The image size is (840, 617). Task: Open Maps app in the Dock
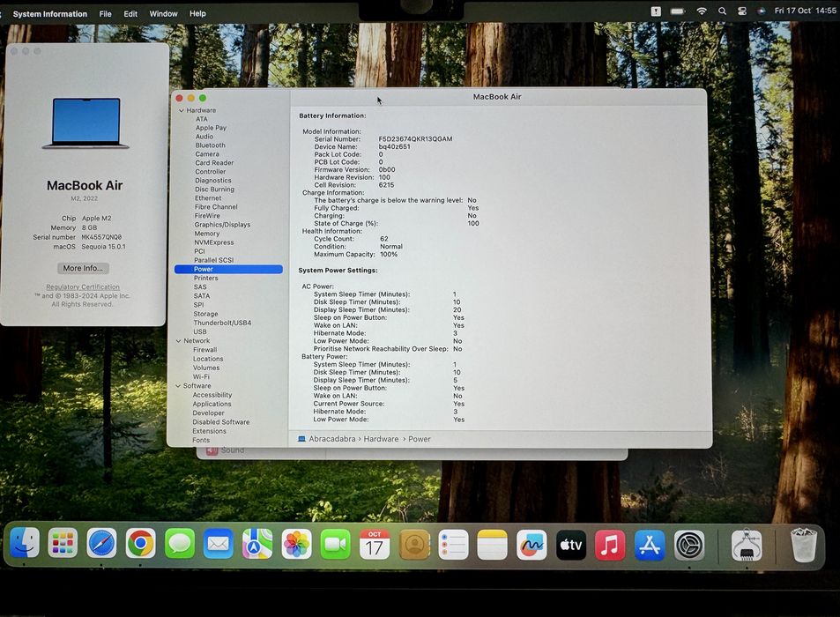coord(257,544)
